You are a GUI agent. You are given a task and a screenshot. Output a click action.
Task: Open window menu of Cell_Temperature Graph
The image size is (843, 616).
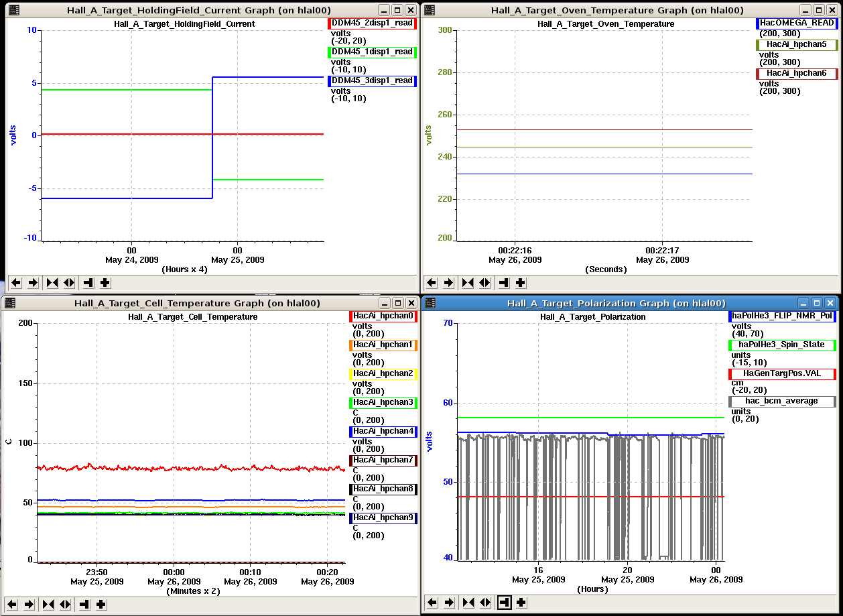10,303
